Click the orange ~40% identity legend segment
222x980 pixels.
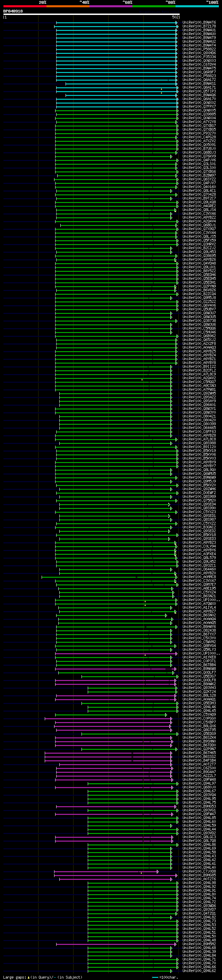[x=68, y=7]
